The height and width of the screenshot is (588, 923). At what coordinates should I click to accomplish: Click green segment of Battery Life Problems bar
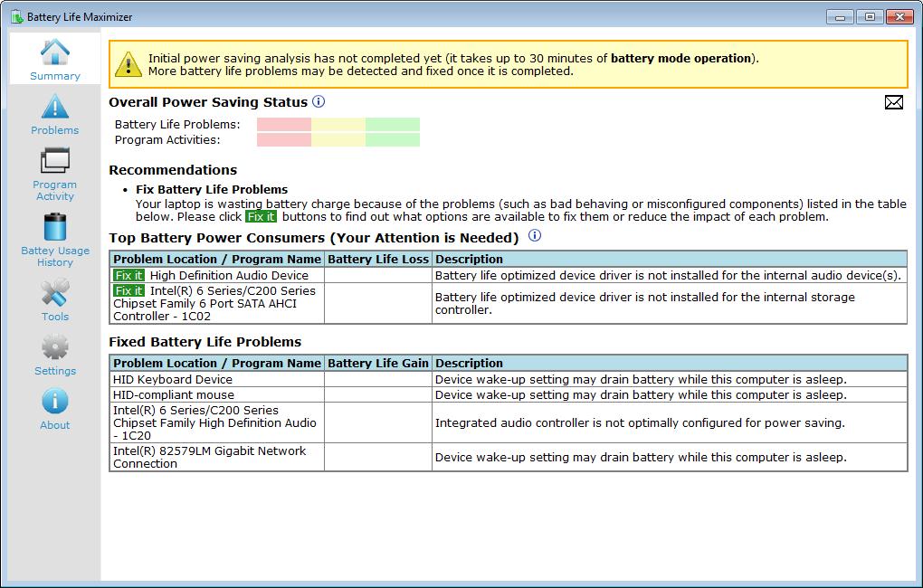point(393,124)
